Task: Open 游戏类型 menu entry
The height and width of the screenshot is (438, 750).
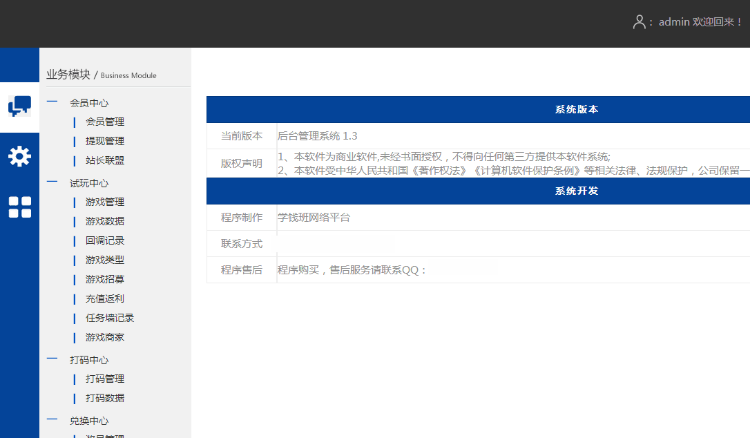Action: click(x=105, y=260)
